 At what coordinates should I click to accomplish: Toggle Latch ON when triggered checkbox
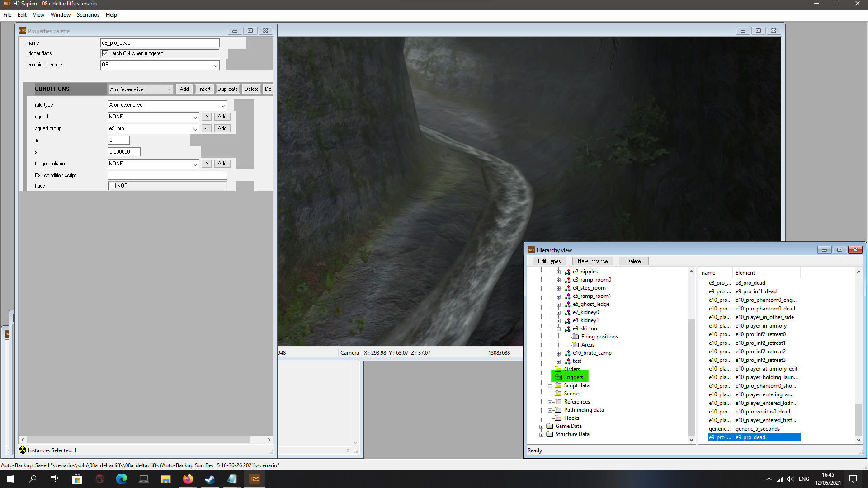pos(105,53)
